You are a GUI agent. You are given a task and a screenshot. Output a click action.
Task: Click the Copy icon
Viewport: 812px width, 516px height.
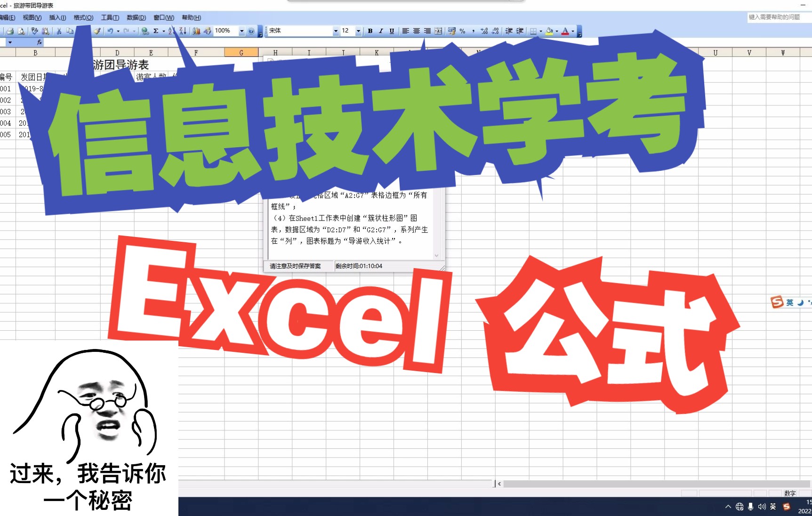pyautogui.click(x=70, y=31)
